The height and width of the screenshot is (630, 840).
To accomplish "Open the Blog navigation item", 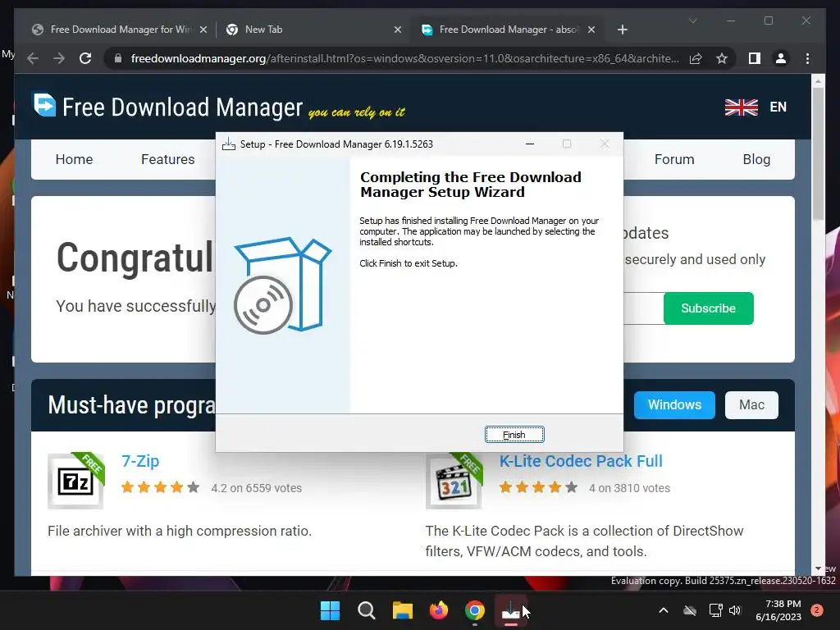I will (x=756, y=159).
